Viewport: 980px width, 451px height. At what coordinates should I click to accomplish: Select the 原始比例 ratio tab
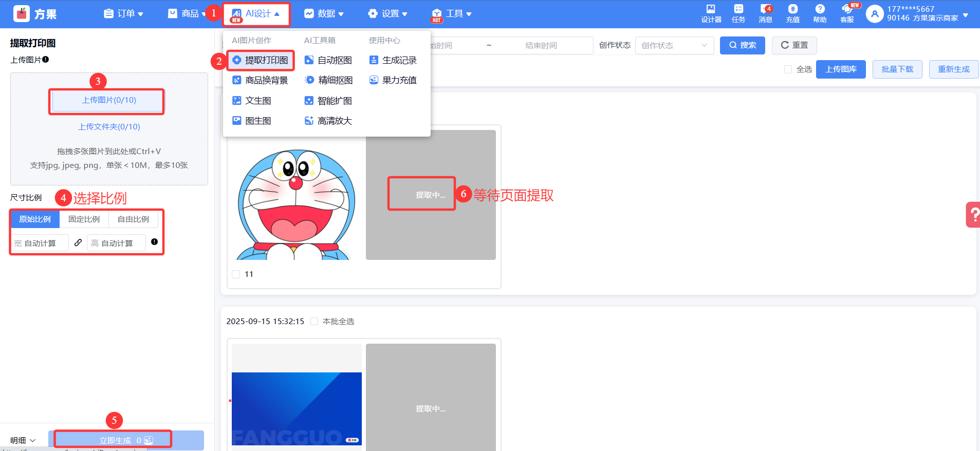pyautogui.click(x=35, y=219)
